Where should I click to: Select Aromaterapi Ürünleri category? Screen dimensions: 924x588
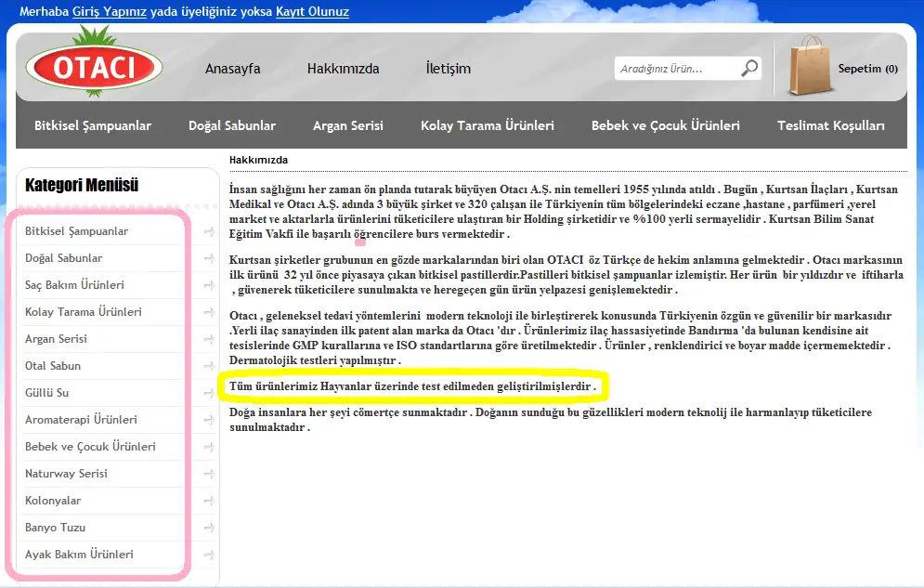click(x=82, y=420)
